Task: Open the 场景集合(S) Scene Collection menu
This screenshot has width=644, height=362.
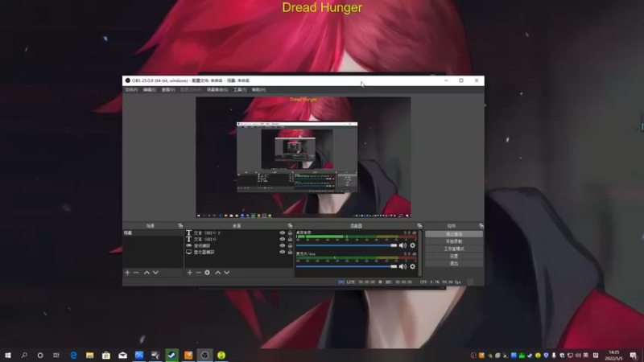Action: (x=217, y=89)
